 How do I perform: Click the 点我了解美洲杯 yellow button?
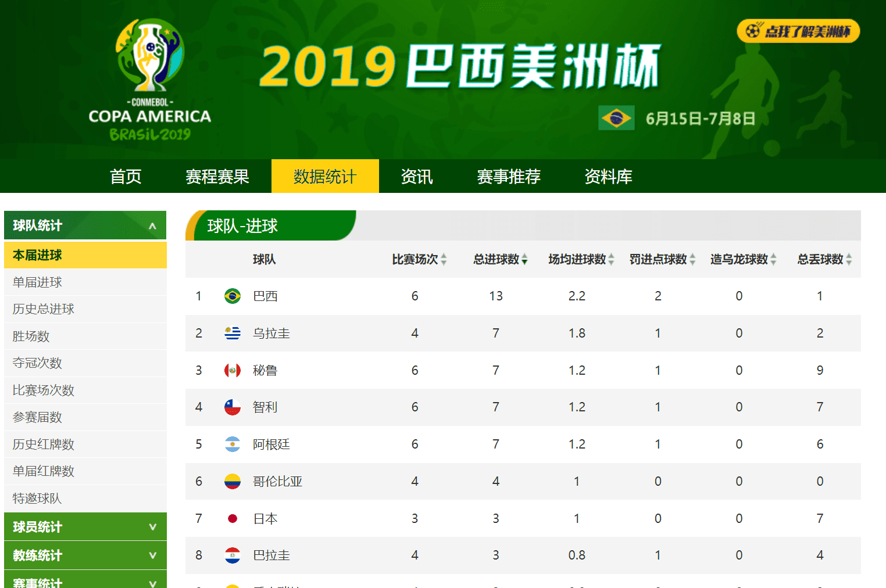pyautogui.click(x=798, y=31)
